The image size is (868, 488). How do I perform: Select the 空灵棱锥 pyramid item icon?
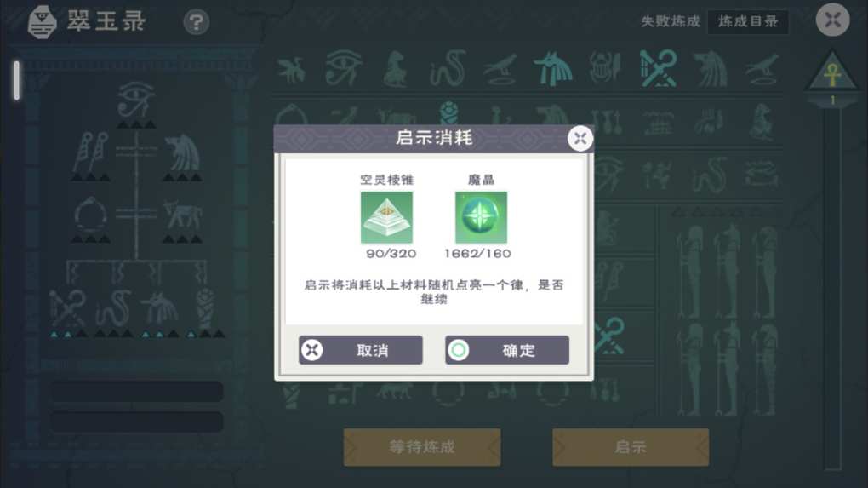(386, 217)
